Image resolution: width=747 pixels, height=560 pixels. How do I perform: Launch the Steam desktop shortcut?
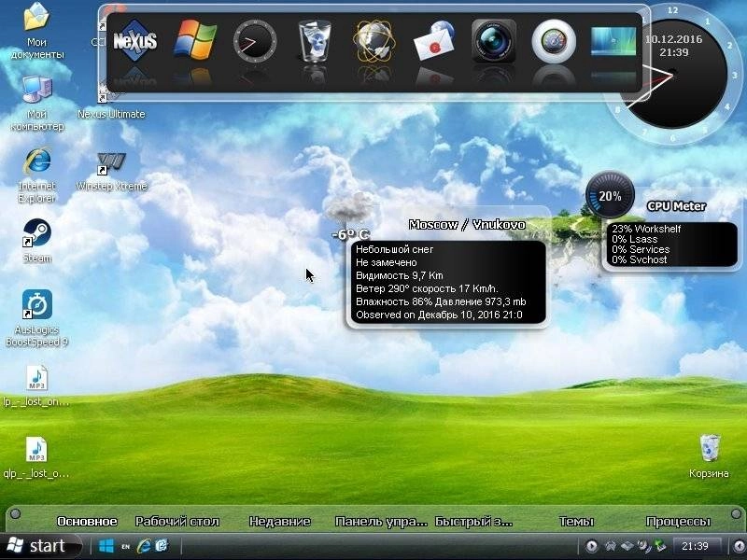click(x=36, y=241)
